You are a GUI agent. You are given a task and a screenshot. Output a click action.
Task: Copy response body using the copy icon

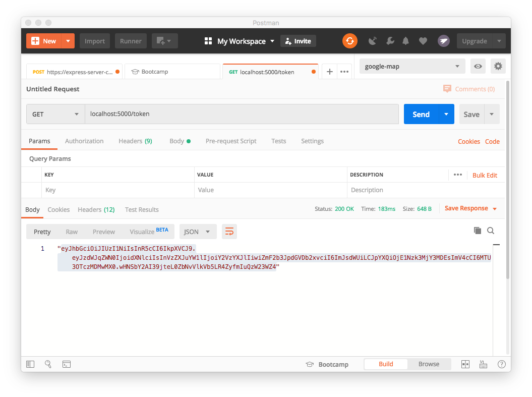tap(478, 230)
